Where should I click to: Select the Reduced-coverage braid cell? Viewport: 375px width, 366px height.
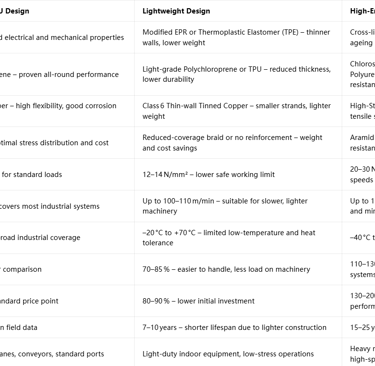(x=238, y=143)
